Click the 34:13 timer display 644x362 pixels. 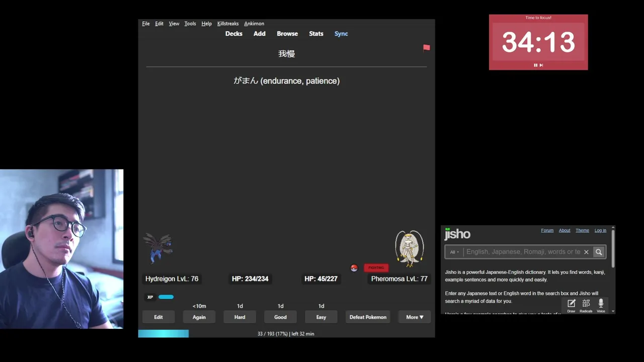538,42
